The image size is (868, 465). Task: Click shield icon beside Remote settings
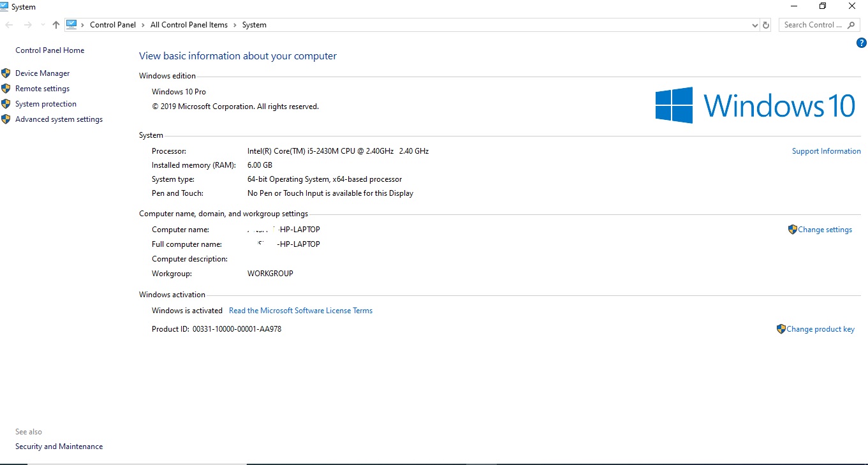[6, 89]
